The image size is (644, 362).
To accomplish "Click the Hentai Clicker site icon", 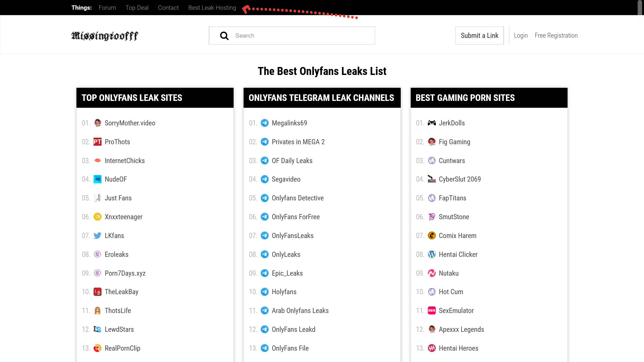I will [432, 254].
